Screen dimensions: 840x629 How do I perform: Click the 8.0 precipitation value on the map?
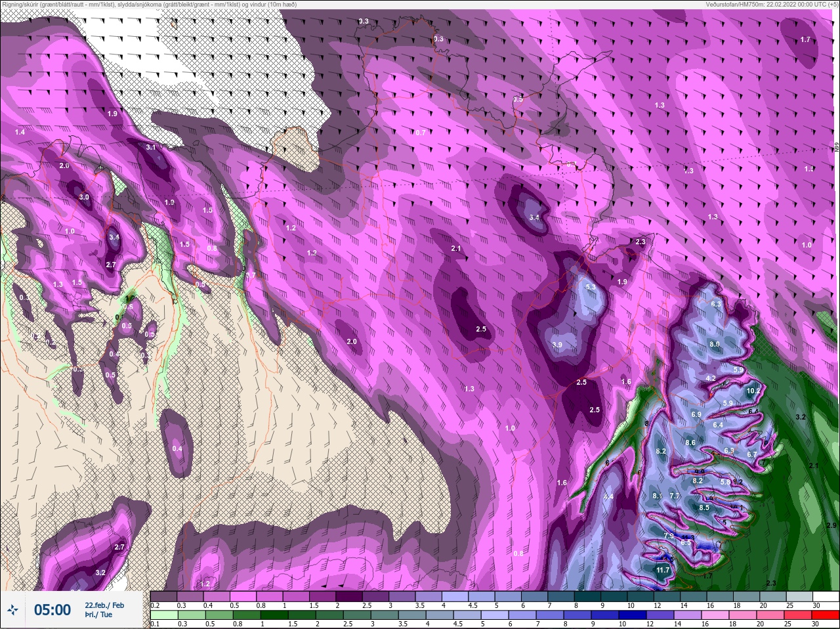tap(715, 344)
